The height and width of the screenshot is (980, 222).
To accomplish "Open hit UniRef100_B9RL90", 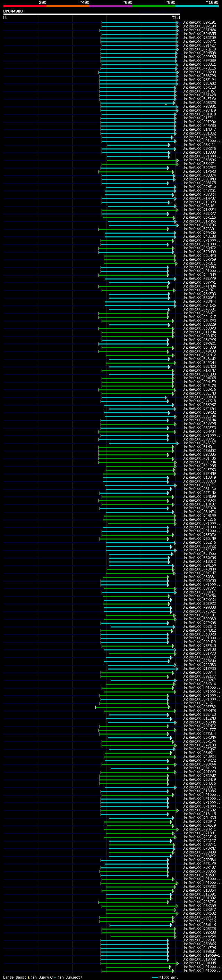I will (199, 26).
